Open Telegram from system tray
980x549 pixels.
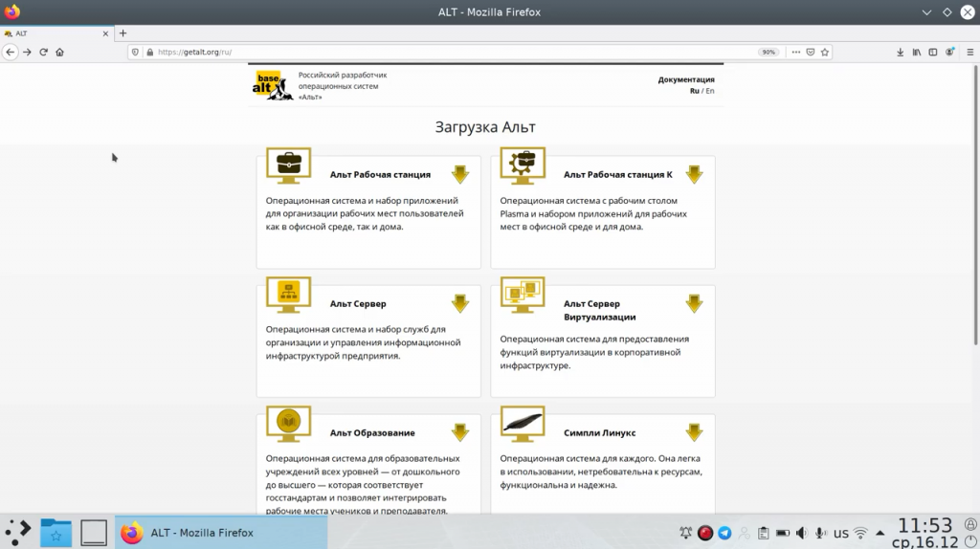724,533
